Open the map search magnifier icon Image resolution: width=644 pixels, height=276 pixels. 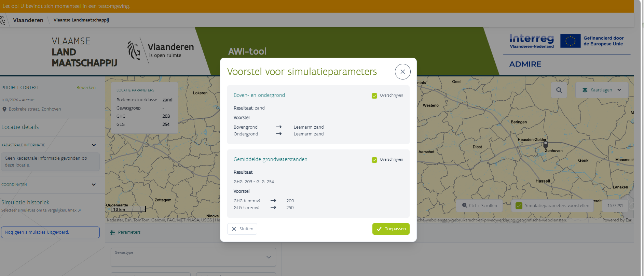(x=559, y=90)
